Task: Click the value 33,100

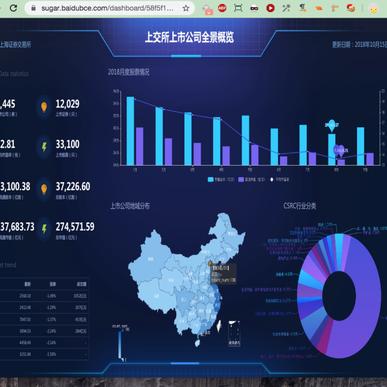Action: point(67,144)
